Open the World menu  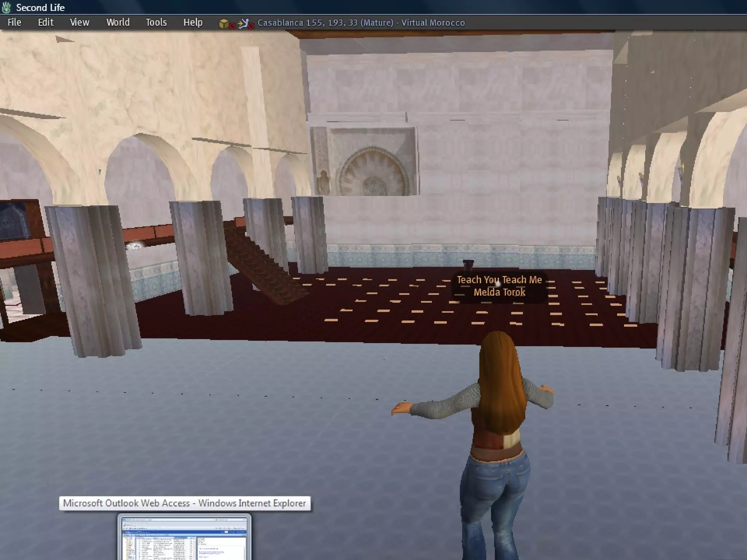tap(117, 23)
